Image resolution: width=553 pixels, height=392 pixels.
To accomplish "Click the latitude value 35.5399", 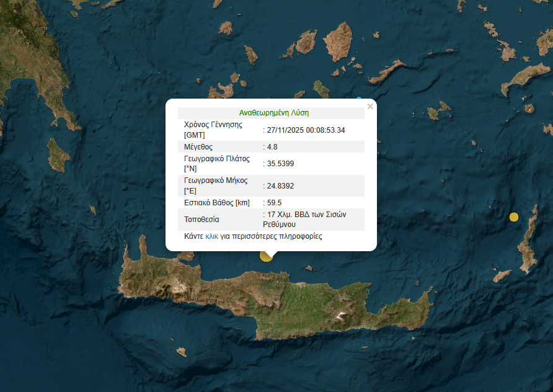I will coord(280,164).
